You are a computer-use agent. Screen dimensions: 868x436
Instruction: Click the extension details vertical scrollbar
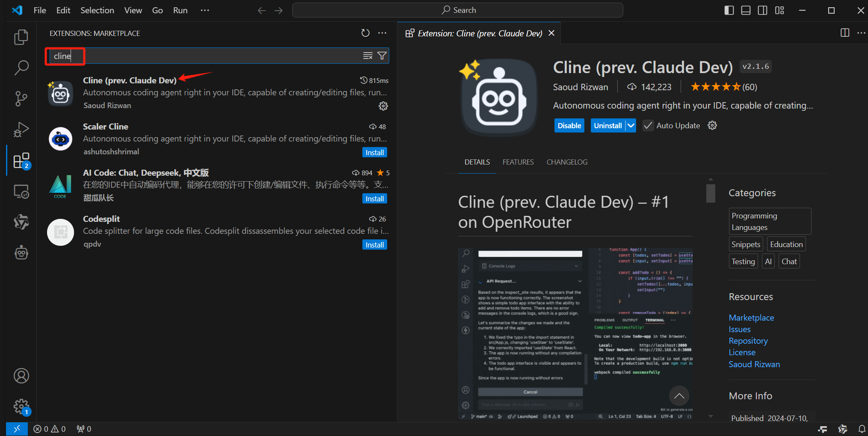point(711,193)
